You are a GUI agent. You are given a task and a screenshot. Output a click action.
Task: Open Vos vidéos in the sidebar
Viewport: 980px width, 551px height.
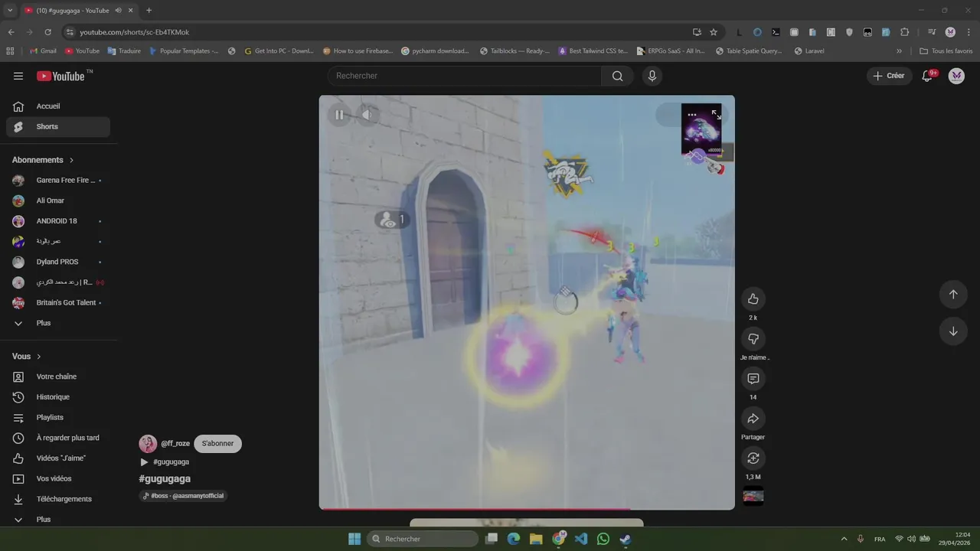point(58,479)
